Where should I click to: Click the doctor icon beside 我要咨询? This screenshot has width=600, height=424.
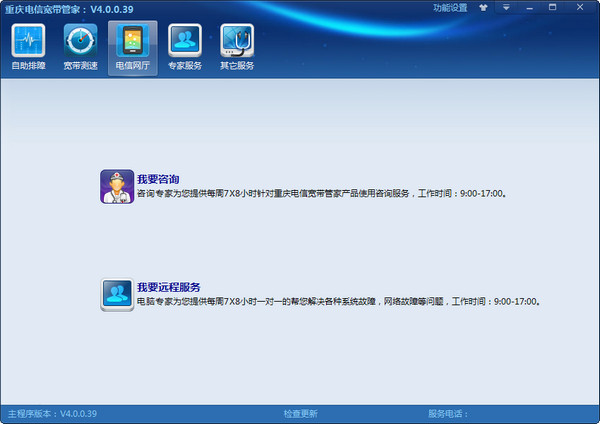coord(117,186)
